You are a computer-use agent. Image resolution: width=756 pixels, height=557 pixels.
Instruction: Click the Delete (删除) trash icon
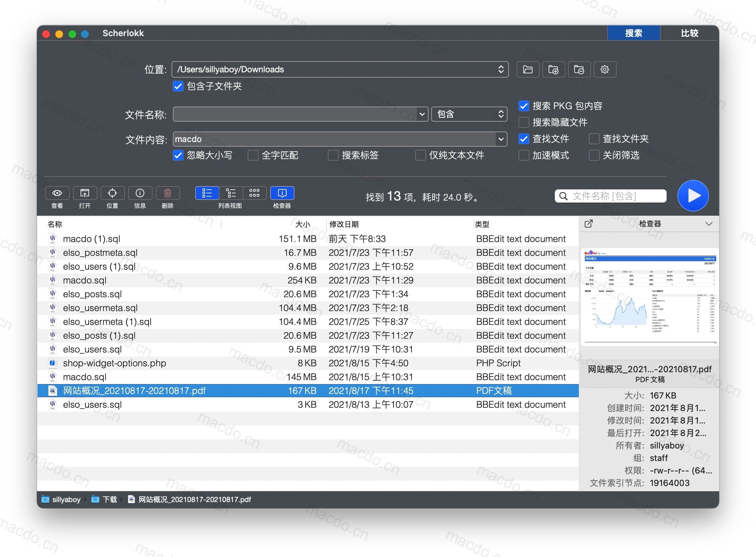[x=168, y=193]
